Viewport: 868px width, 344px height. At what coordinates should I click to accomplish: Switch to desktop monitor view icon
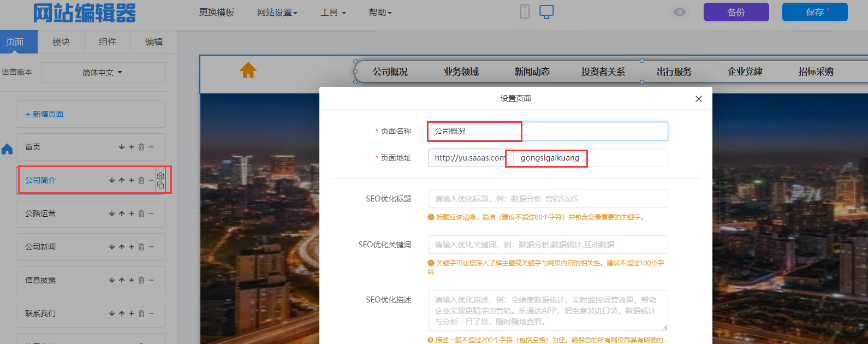click(546, 12)
